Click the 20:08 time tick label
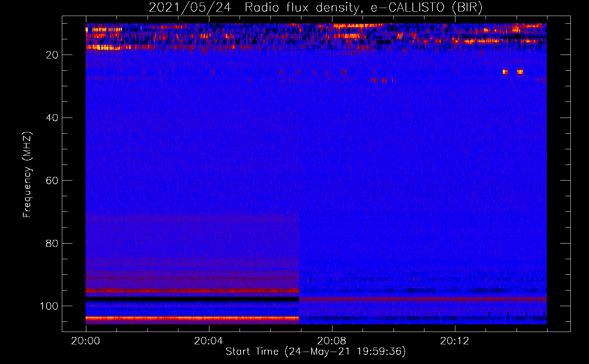Image resolution: width=589 pixels, height=364 pixels. [332, 341]
